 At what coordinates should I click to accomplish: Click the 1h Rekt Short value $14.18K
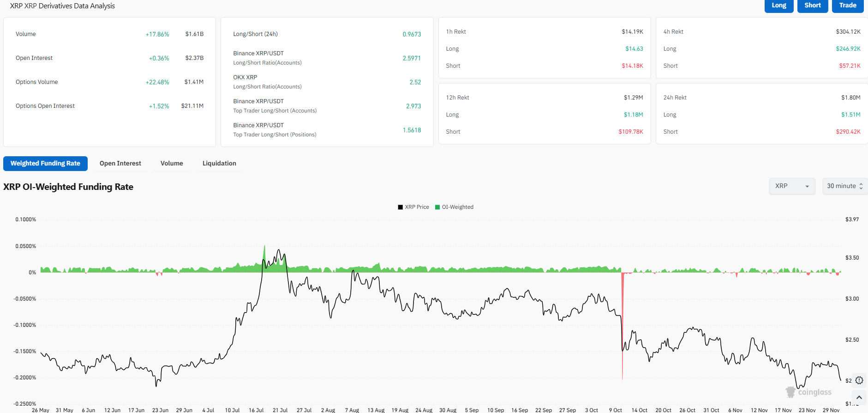tap(632, 66)
